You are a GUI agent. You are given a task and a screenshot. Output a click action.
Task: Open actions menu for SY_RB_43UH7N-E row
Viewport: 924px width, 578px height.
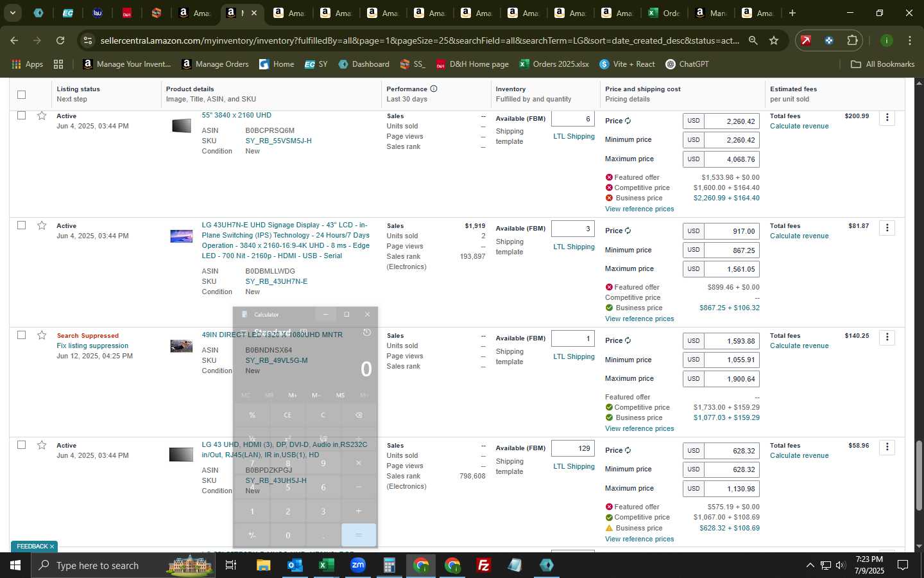887,227
